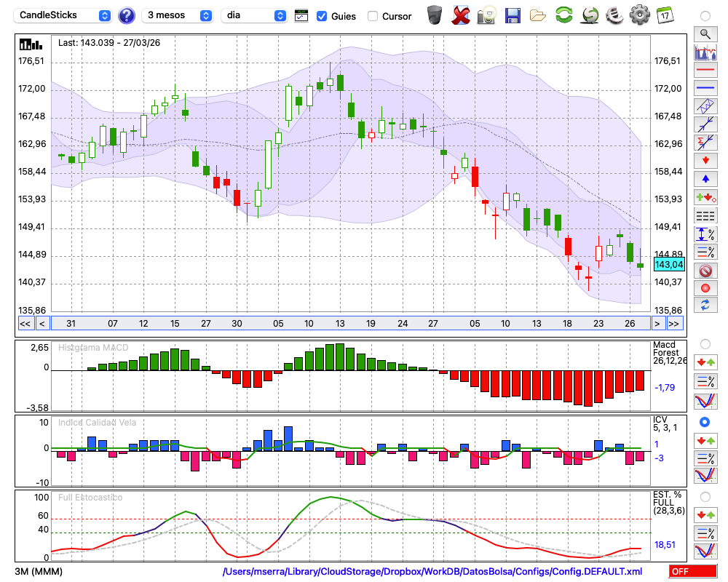
Task: Click the date timeline scroll bar
Action: click(349, 324)
